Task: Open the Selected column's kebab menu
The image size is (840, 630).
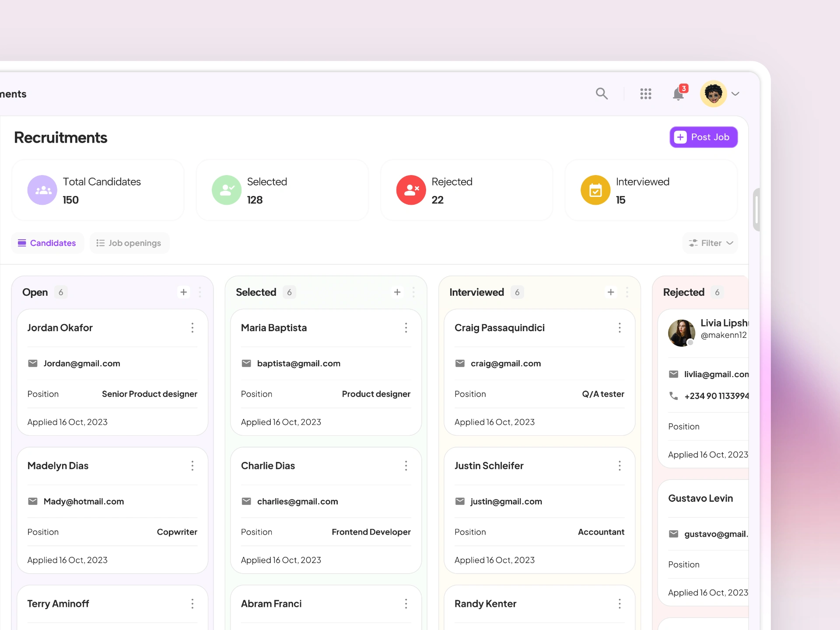Action: (413, 292)
